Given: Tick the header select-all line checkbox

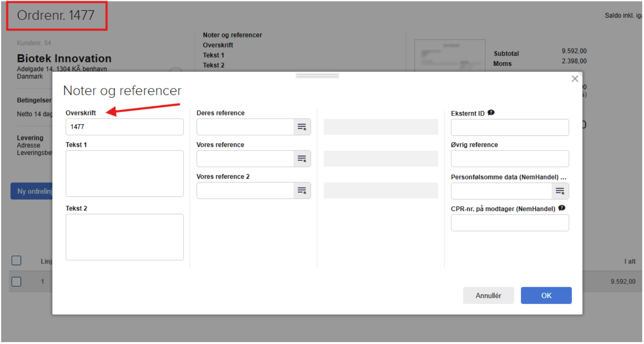Looking at the screenshot, I should tap(16, 261).
